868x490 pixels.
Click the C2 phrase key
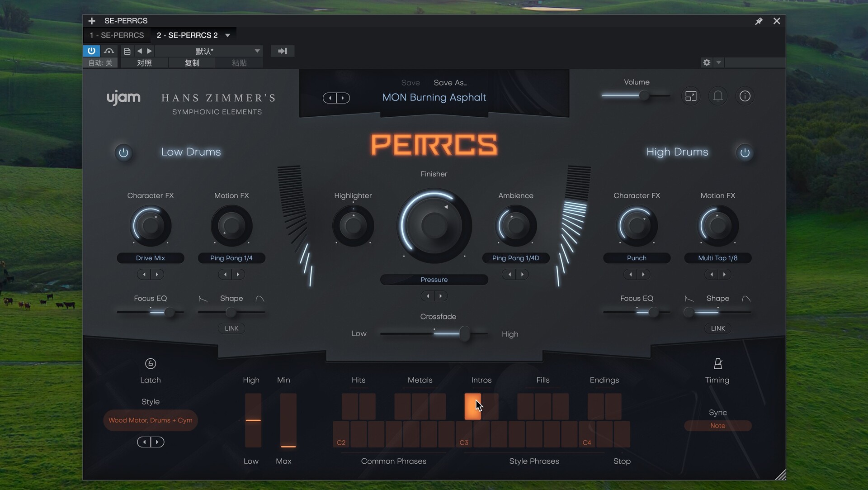click(341, 434)
